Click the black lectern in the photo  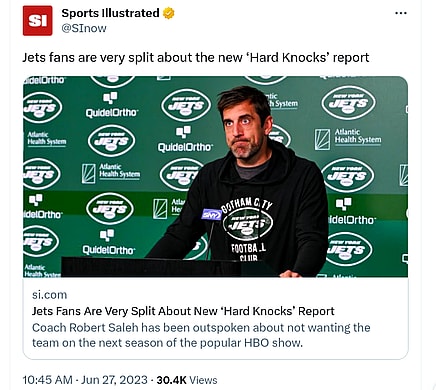pos(151,267)
